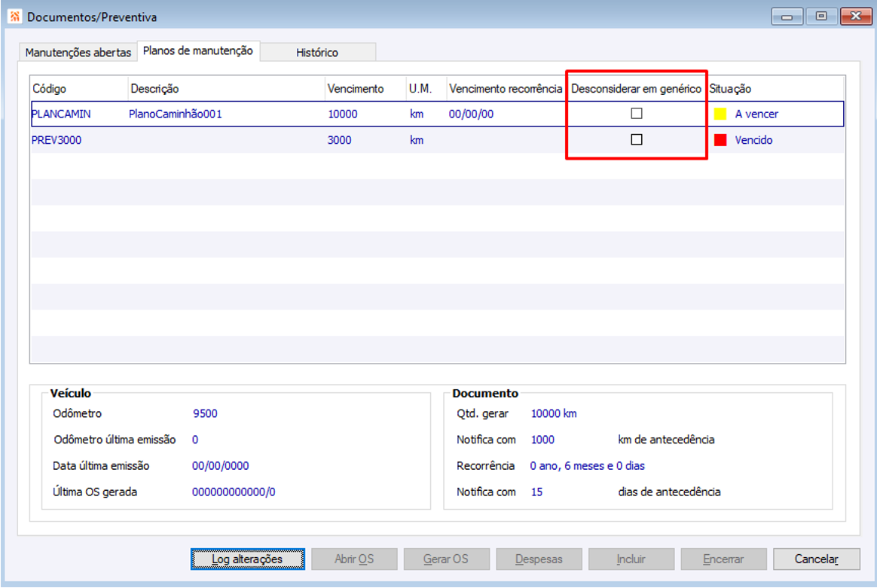Click the Log alterações button

[x=248, y=559]
